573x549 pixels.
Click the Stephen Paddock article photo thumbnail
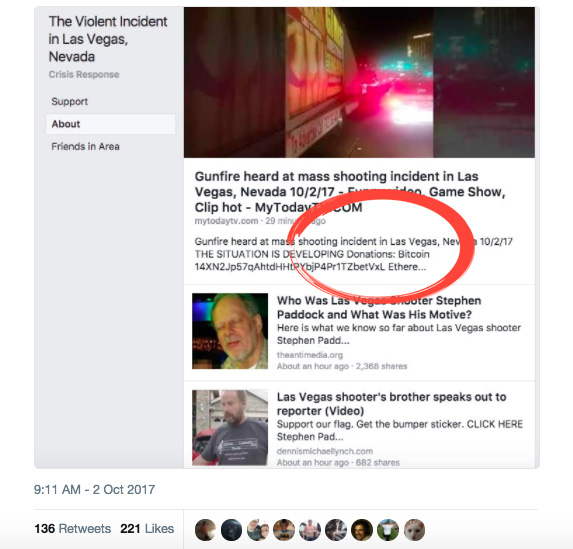(x=230, y=331)
